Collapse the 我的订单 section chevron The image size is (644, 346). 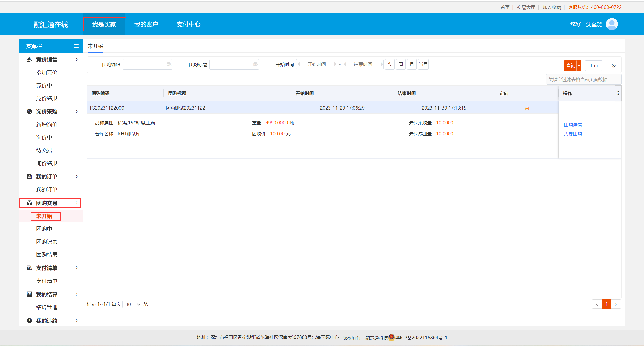[77, 176]
